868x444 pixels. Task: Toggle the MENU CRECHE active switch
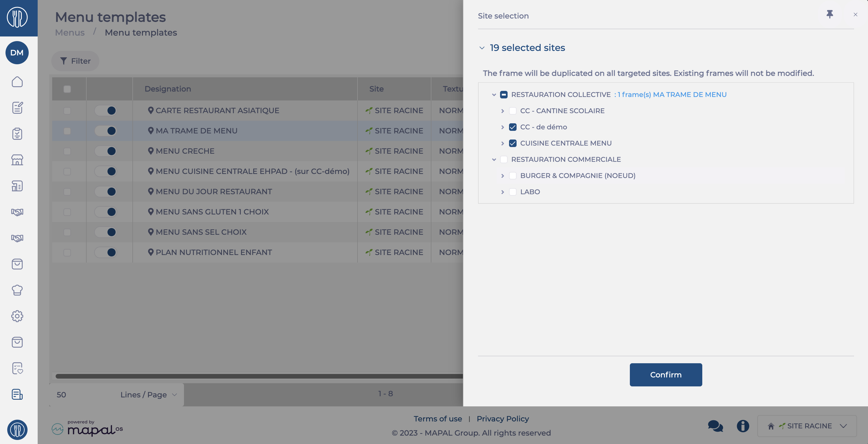tap(106, 151)
